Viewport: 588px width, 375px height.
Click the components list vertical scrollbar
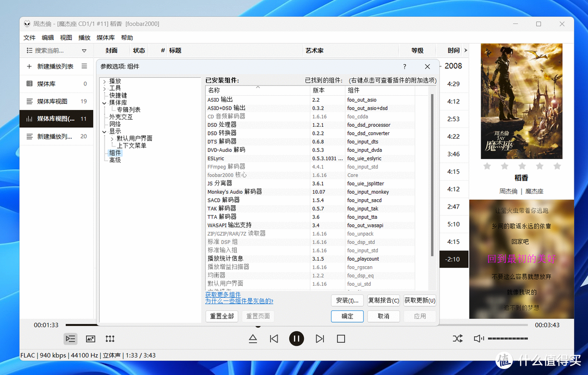(432, 175)
